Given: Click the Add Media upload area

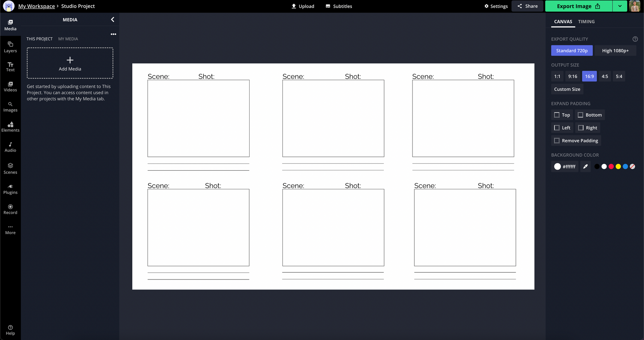Looking at the screenshot, I should 70,63.
